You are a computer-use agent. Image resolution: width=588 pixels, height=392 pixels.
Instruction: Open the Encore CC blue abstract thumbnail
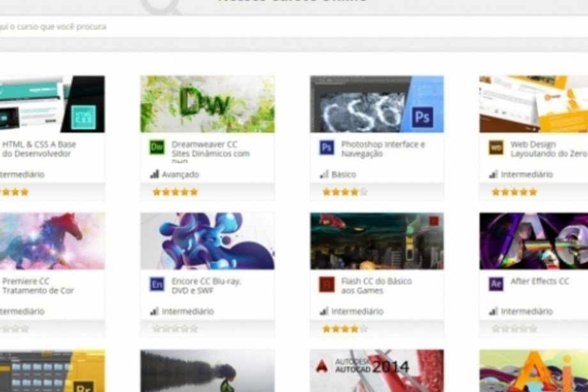207,241
